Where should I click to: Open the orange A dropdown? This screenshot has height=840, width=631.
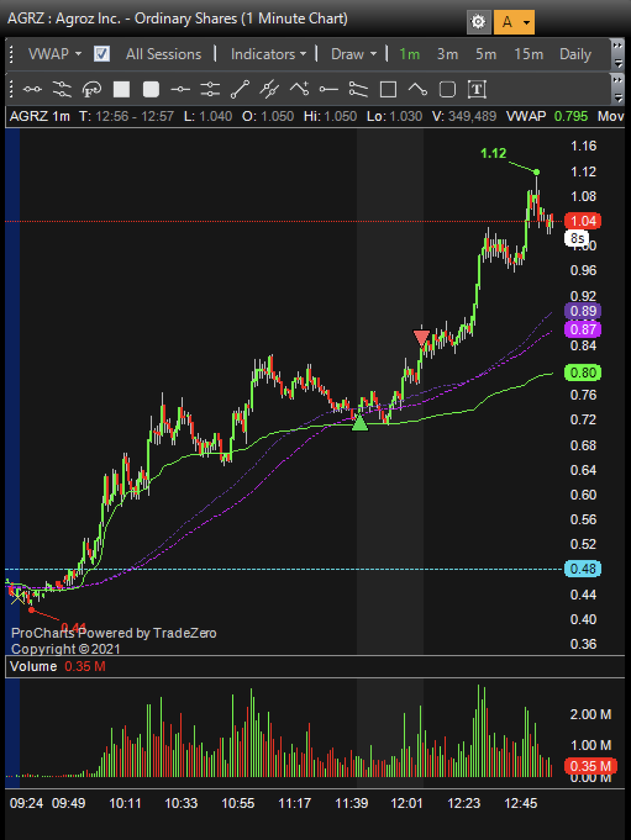[514, 22]
